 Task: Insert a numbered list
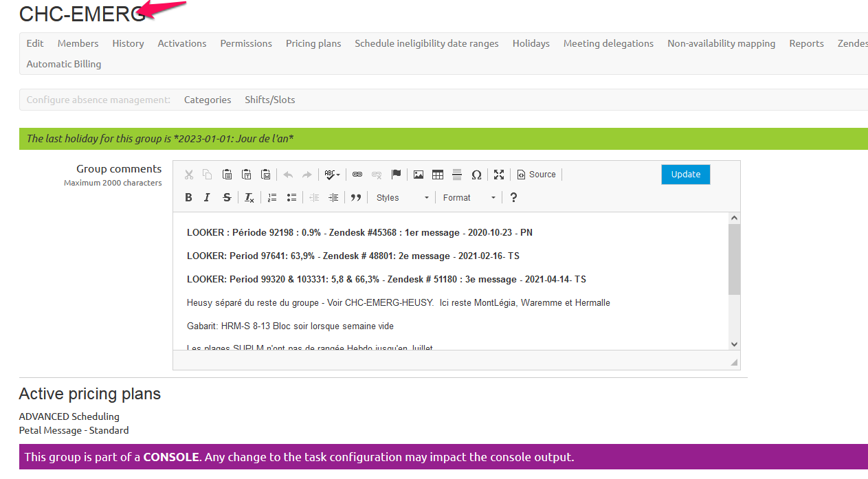[x=272, y=198]
